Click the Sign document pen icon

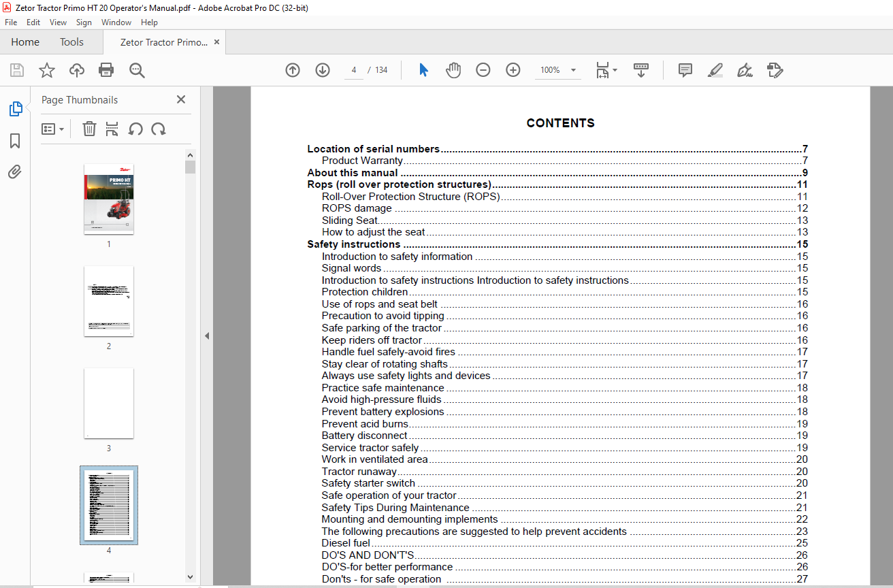[x=745, y=70]
